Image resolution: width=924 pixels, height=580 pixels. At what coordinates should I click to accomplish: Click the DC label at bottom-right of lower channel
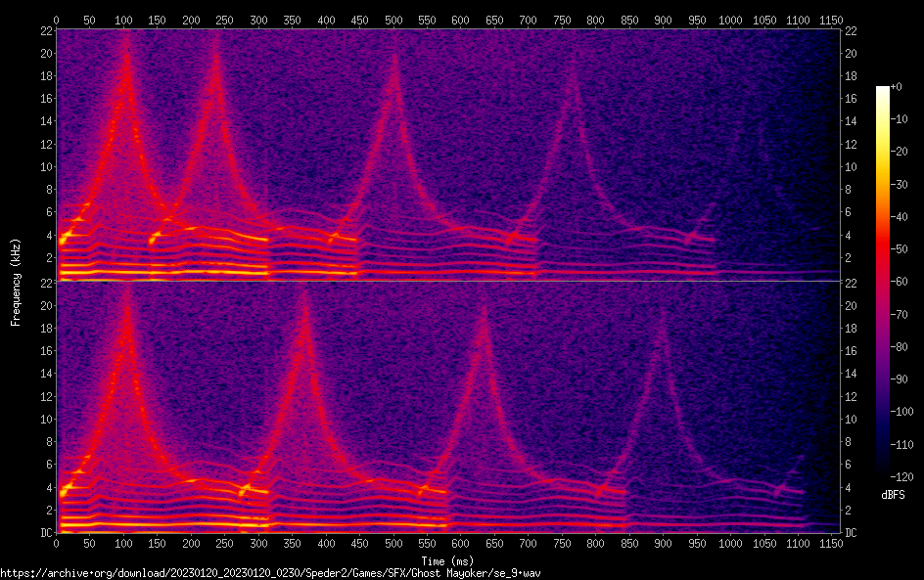click(852, 533)
